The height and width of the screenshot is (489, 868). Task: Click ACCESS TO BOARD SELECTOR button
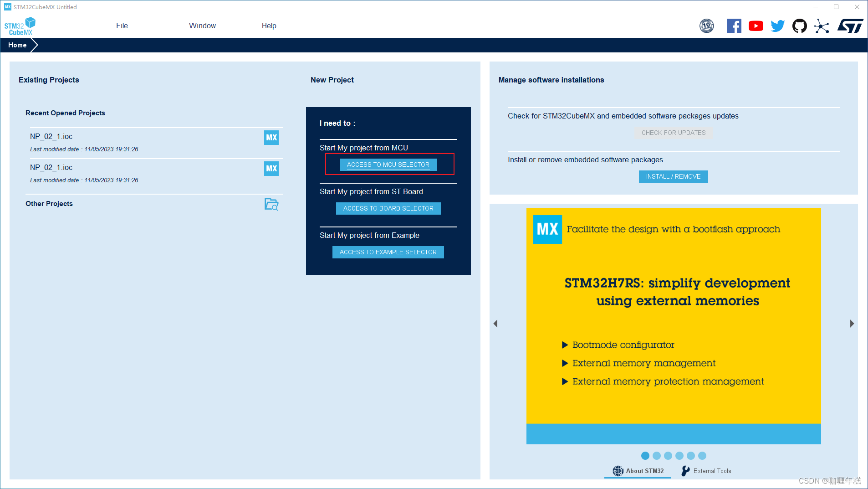(388, 208)
